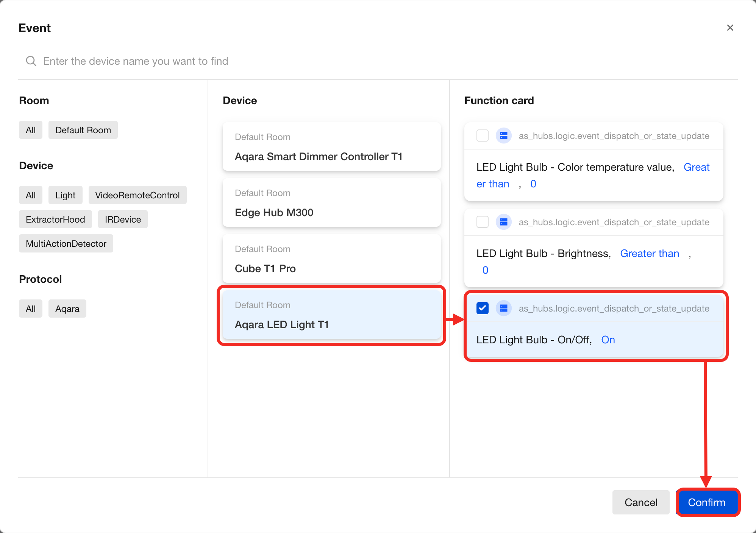Select the Cube T1 Pro device

pos(331,259)
